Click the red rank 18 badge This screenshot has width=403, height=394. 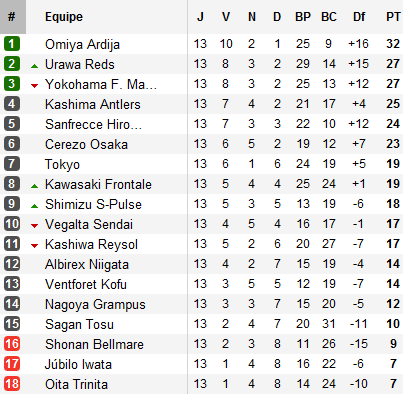12,384
